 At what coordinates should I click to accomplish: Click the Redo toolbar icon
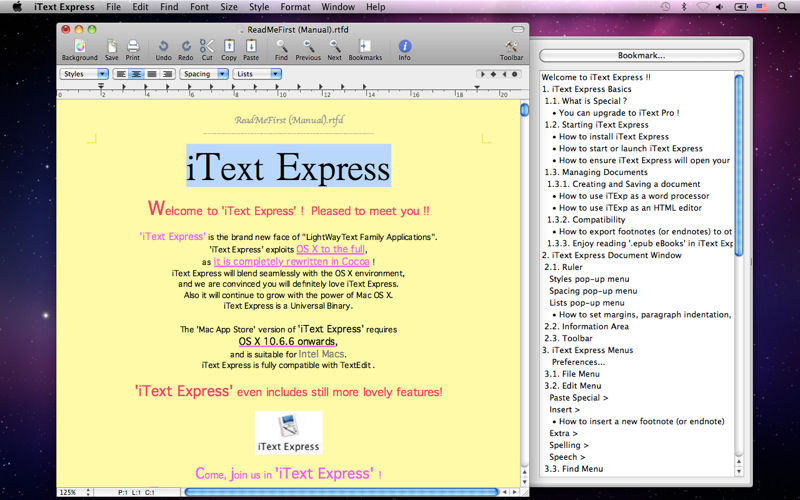pyautogui.click(x=186, y=50)
